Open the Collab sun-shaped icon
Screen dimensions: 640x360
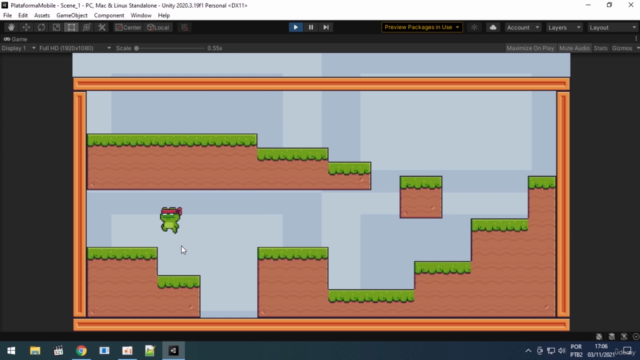click(x=474, y=27)
